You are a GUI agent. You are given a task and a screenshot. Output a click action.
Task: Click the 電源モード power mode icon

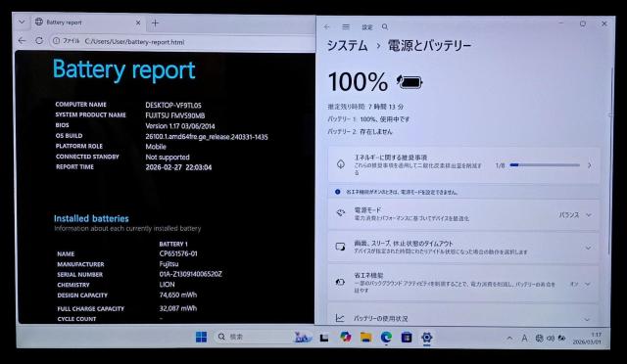click(x=340, y=213)
